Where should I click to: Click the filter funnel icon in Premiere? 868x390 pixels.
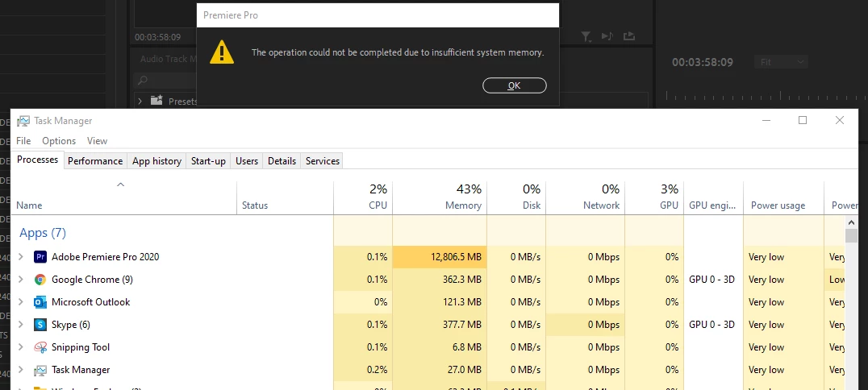click(x=586, y=36)
